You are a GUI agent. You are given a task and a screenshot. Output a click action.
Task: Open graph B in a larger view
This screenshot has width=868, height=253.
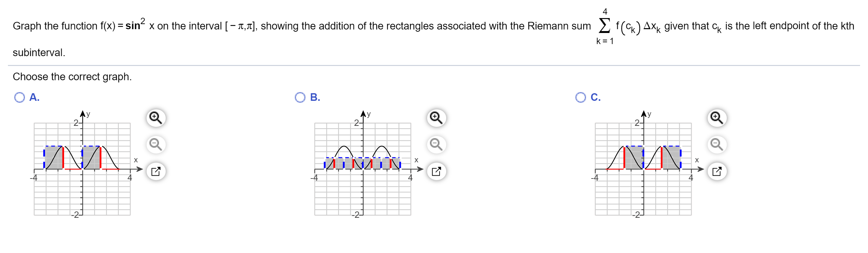(x=436, y=172)
